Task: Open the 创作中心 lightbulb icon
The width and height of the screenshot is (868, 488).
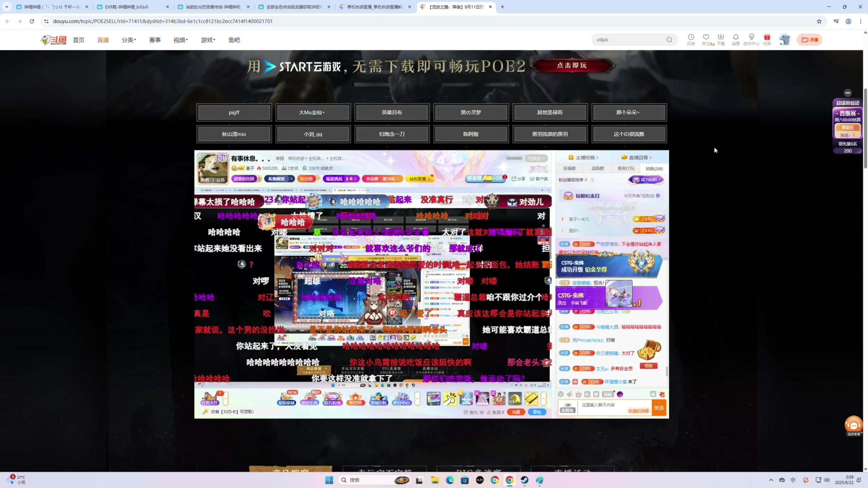Action: [751, 39]
